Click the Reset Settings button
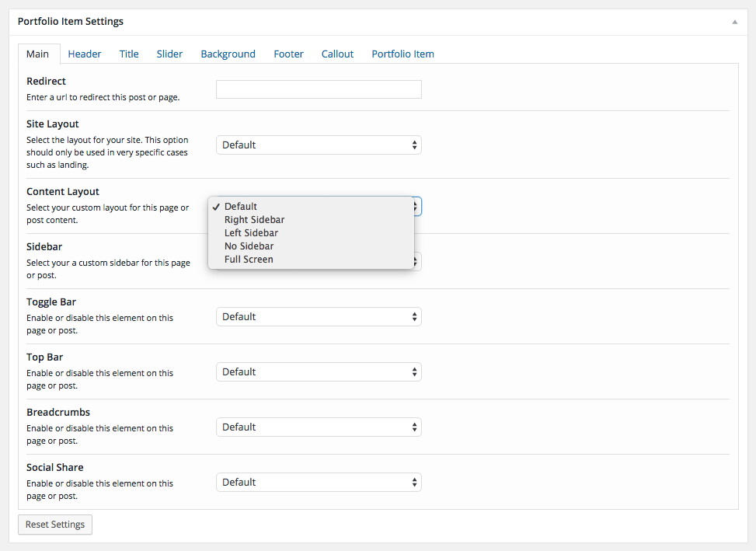Screen dimensions: 756x551 coord(55,525)
